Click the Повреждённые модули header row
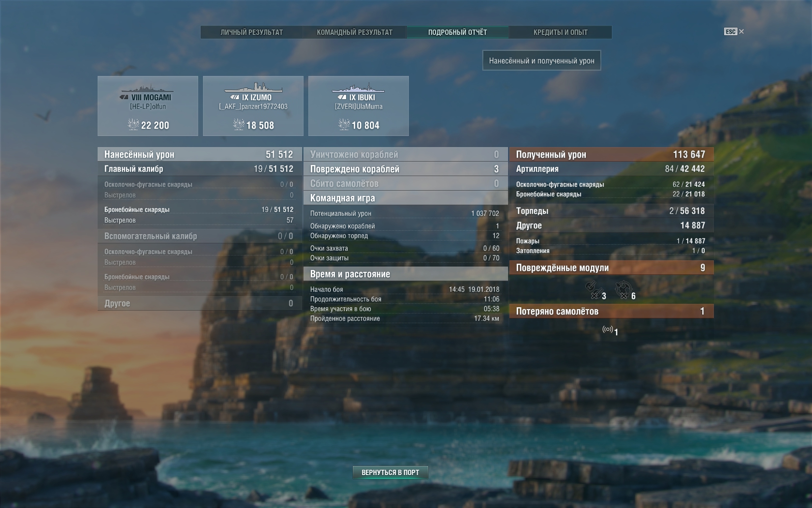Viewport: 812px width, 508px height. click(611, 268)
